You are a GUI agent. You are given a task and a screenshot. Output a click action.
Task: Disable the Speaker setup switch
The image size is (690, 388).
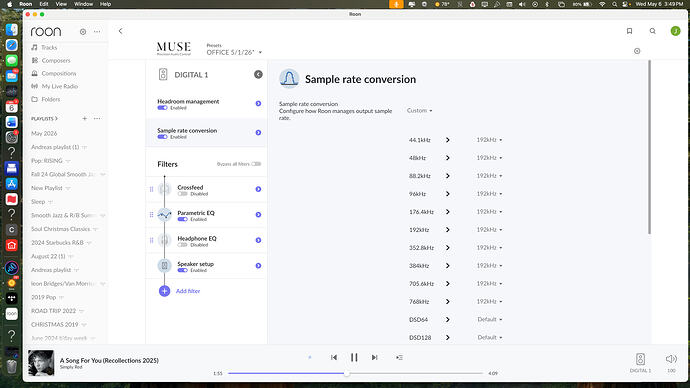click(182, 270)
